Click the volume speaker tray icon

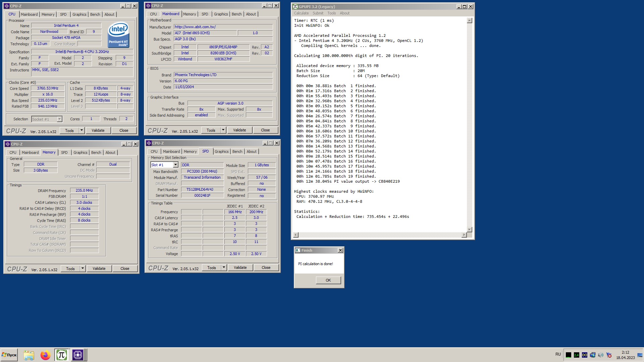pyautogui.click(x=601, y=355)
